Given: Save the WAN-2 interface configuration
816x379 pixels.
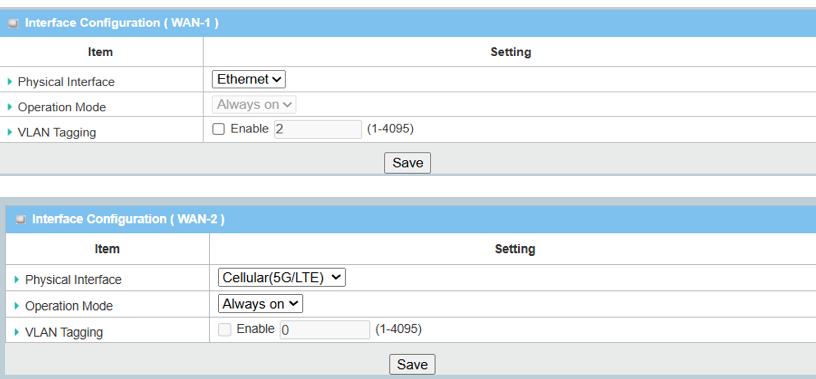Looking at the screenshot, I should coord(412,364).
